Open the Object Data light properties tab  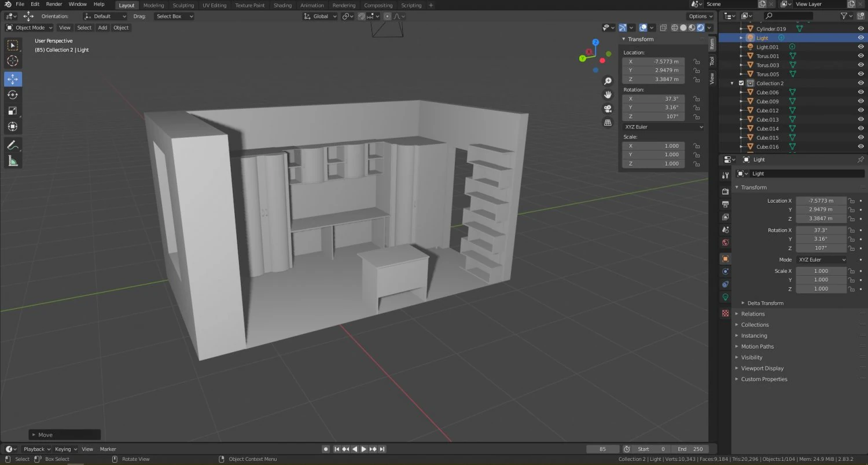click(726, 296)
